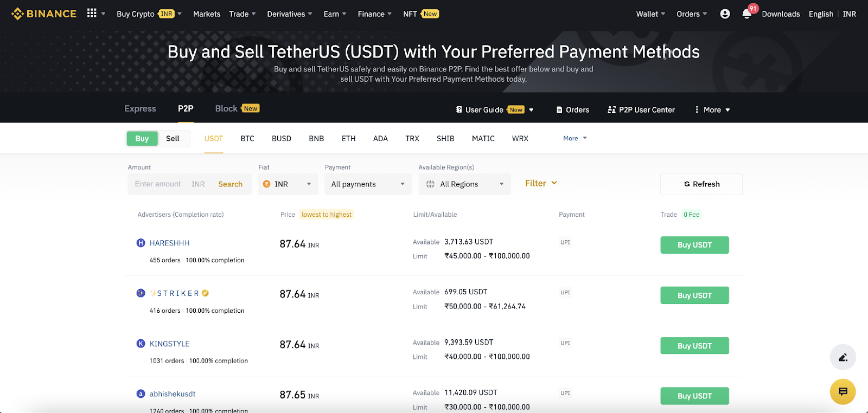Viewport: 868px width, 413px height.
Task: Open the chat support floating icon
Action: [843, 391]
